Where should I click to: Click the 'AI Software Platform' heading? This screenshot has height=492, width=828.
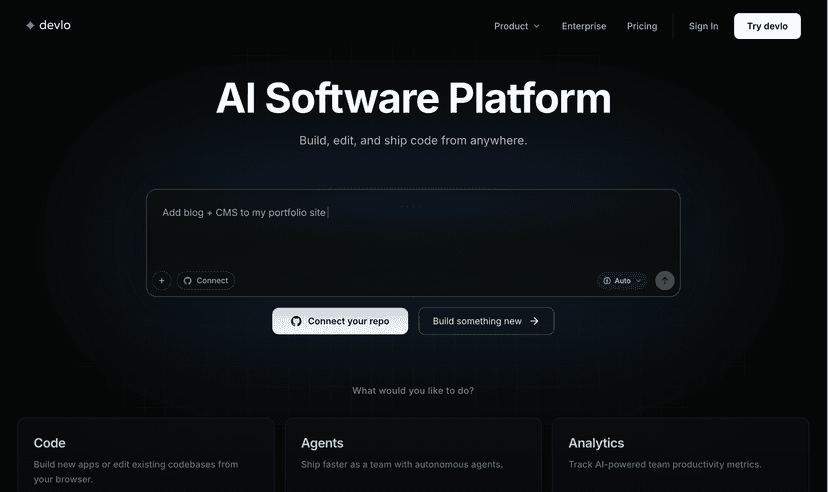tap(413, 98)
